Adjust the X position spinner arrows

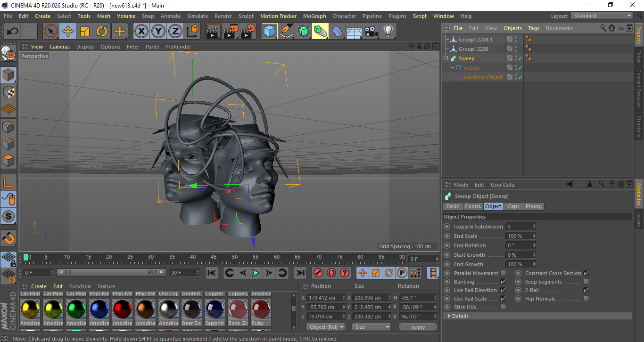tap(343, 298)
